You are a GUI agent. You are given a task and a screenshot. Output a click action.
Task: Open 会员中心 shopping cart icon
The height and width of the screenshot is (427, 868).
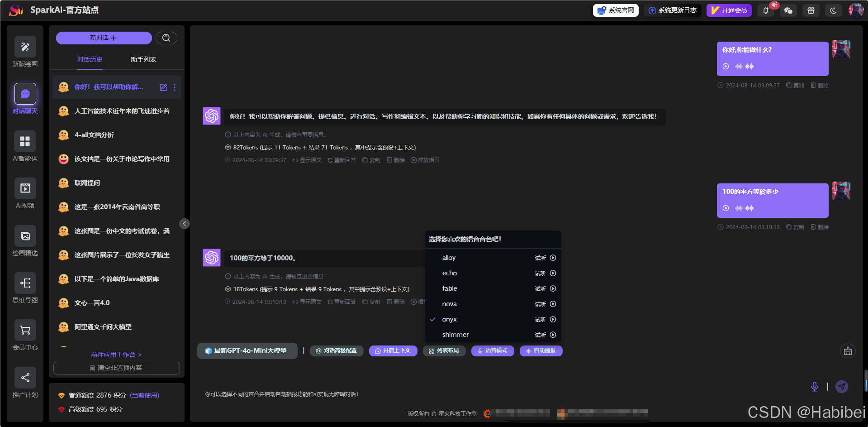(x=25, y=330)
